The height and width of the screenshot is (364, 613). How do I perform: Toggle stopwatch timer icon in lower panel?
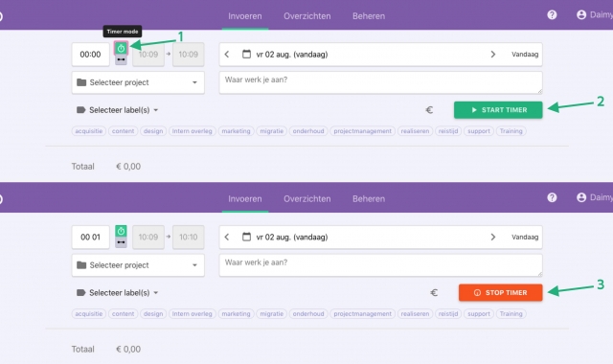[x=121, y=231]
